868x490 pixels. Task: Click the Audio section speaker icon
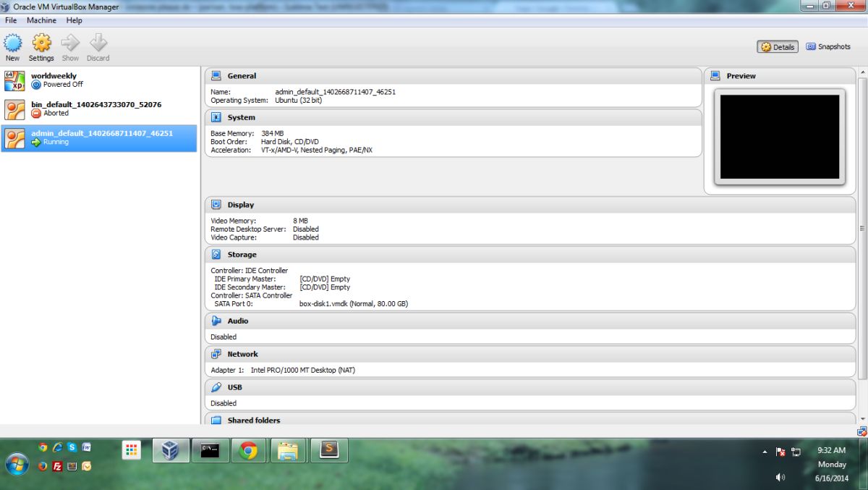[x=216, y=321]
